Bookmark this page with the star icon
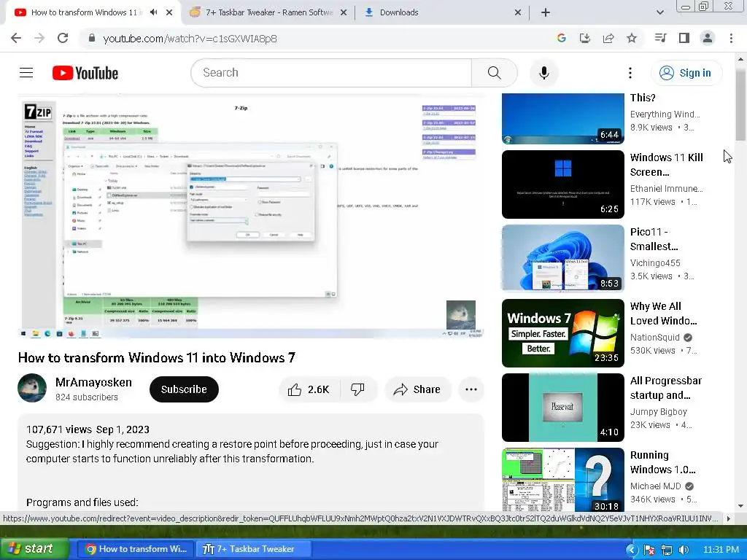The image size is (747, 560). (x=632, y=38)
